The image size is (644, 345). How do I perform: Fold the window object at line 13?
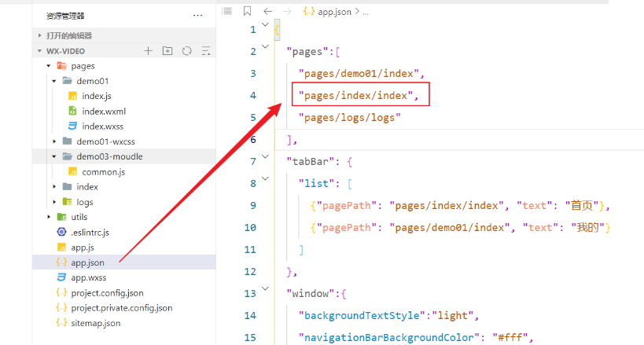pyautogui.click(x=265, y=288)
